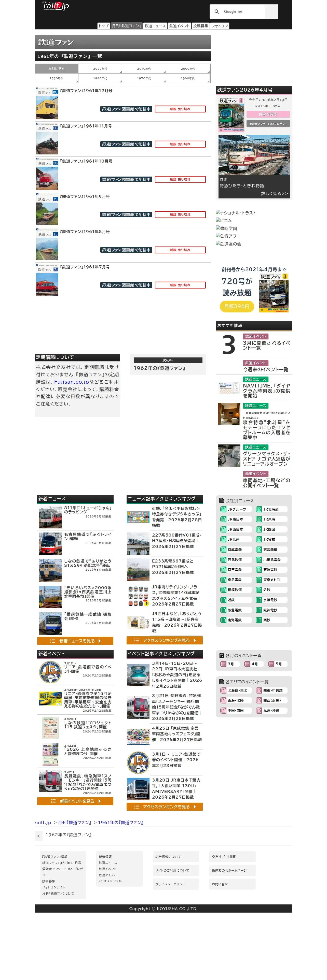
Task: Open the 投稿募集 menu item
Action: coord(200,26)
